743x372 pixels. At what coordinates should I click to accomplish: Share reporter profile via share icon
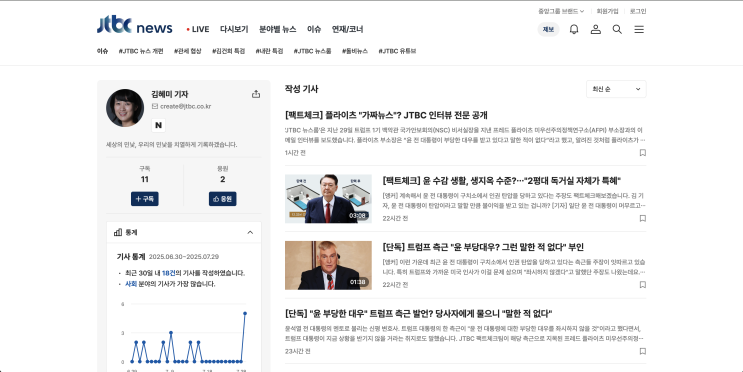pos(256,94)
